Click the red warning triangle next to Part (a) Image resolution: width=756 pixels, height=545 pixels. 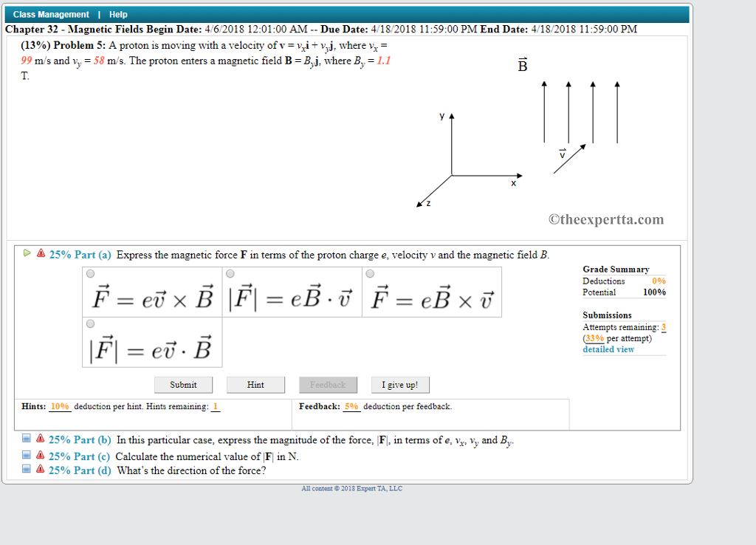(x=41, y=253)
